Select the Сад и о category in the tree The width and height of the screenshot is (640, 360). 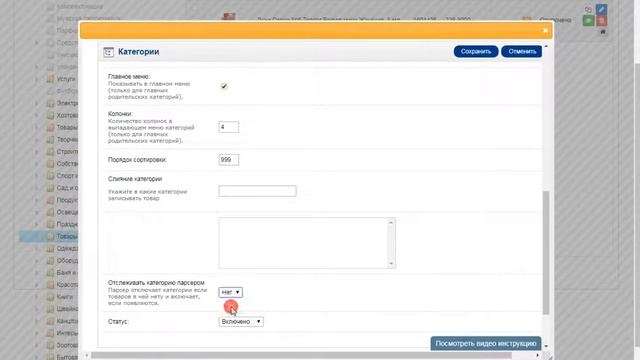(67, 188)
